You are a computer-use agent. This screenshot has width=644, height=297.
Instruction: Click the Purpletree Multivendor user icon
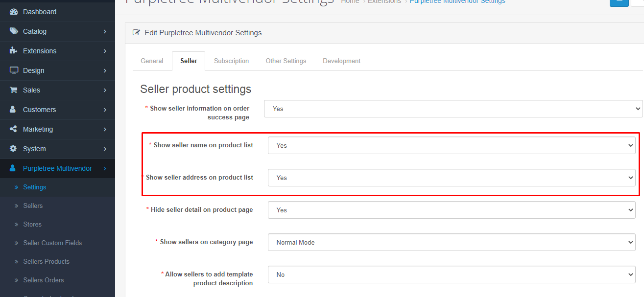pos(13,168)
